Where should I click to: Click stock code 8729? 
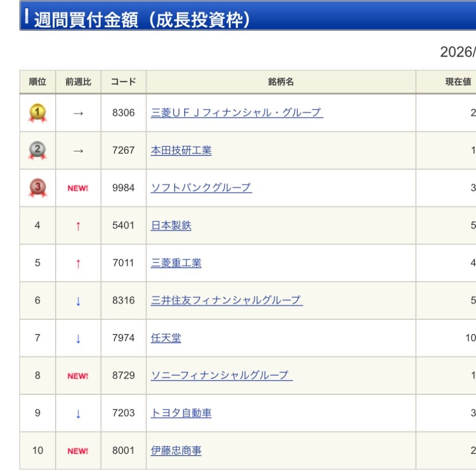[123, 376]
